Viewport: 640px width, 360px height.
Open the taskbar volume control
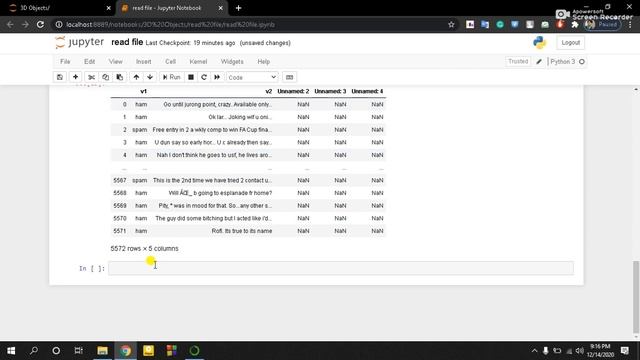pos(580,351)
